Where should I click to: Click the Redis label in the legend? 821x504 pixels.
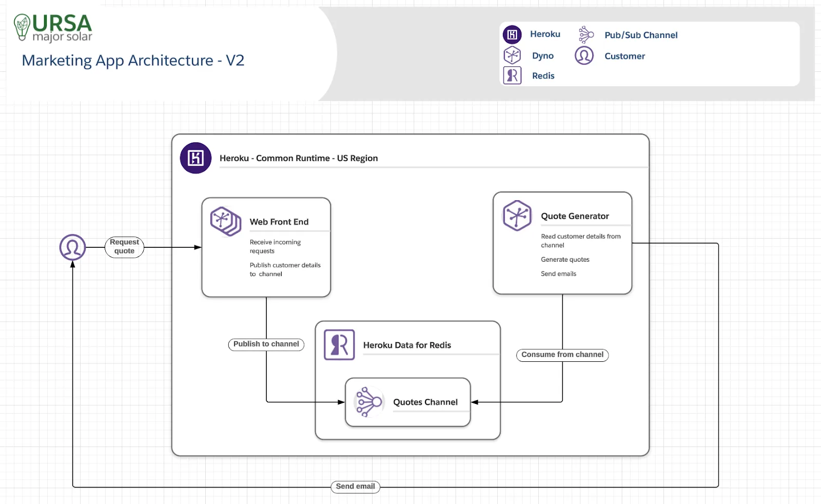(x=543, y=75)
